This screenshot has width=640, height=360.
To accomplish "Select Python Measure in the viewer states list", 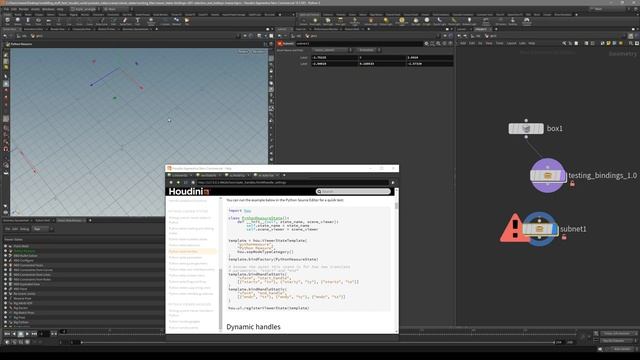I will [x=24, y=251].
